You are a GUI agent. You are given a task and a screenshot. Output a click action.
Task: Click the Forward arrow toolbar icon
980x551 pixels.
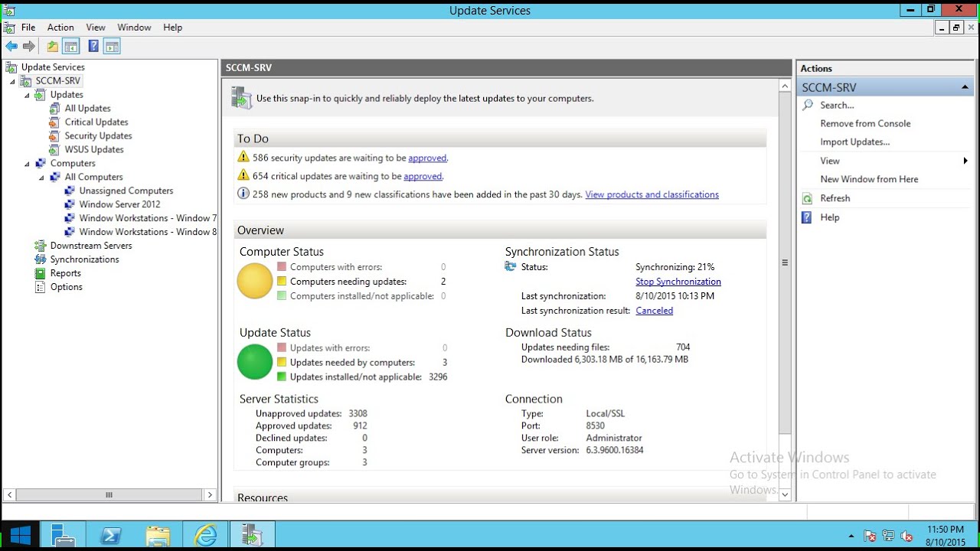[x=29, y=47]
